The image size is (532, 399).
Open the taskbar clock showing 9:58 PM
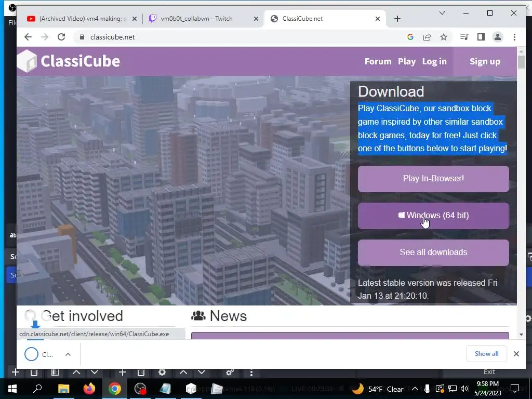(487, 389)
